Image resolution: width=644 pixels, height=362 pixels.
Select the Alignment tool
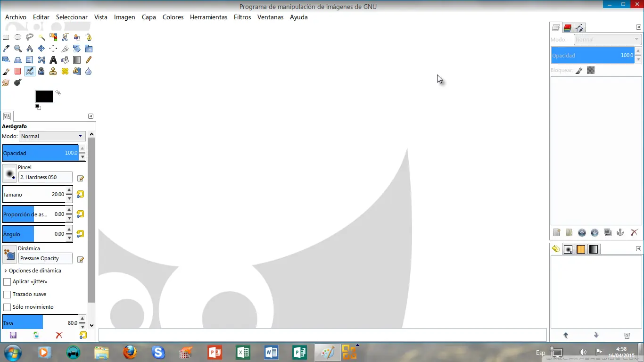coord(53,48)
